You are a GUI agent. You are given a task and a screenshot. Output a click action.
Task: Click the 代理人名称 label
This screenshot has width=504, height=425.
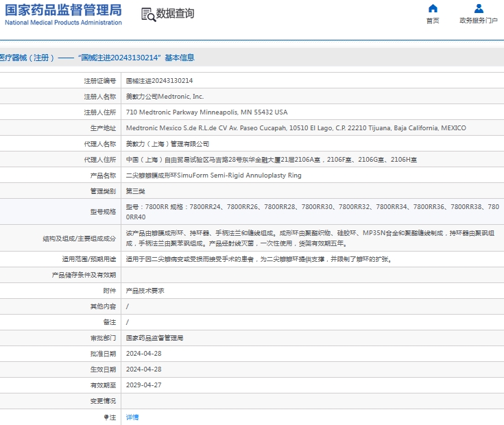click(99, 143)
